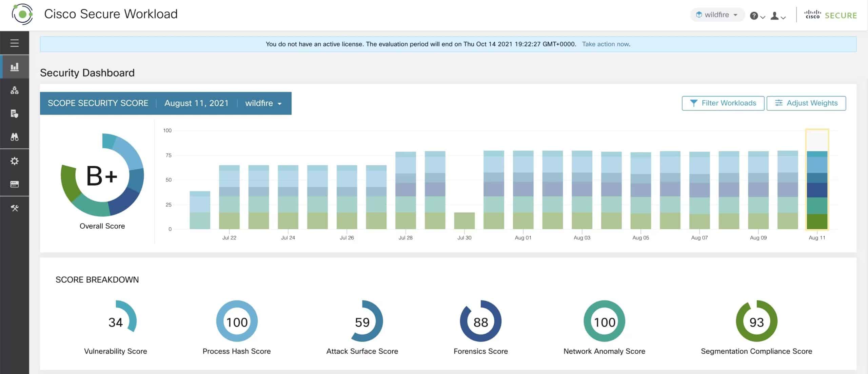868x374 pixels.
Task: Click the Adjust Weights button
Action: point(806,103)
